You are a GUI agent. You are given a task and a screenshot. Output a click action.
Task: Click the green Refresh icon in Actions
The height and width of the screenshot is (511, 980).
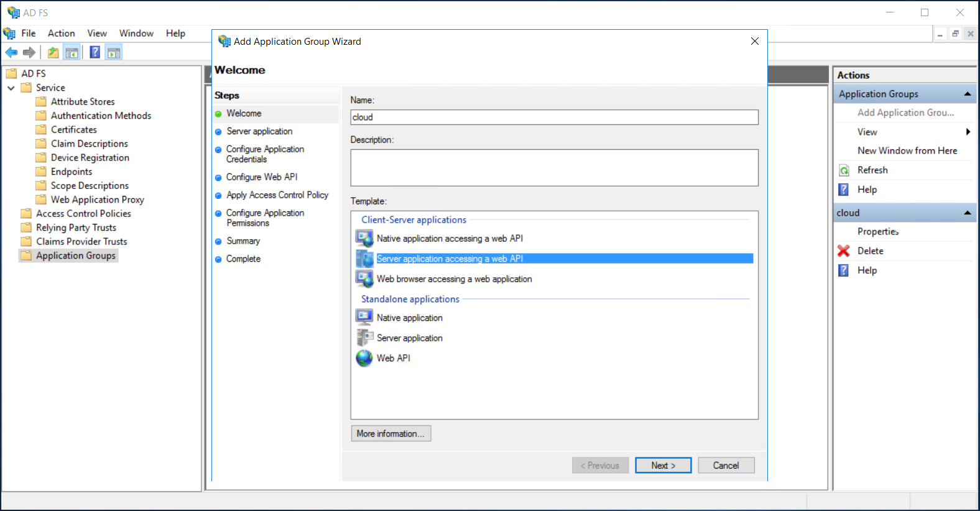pos(844,170)
